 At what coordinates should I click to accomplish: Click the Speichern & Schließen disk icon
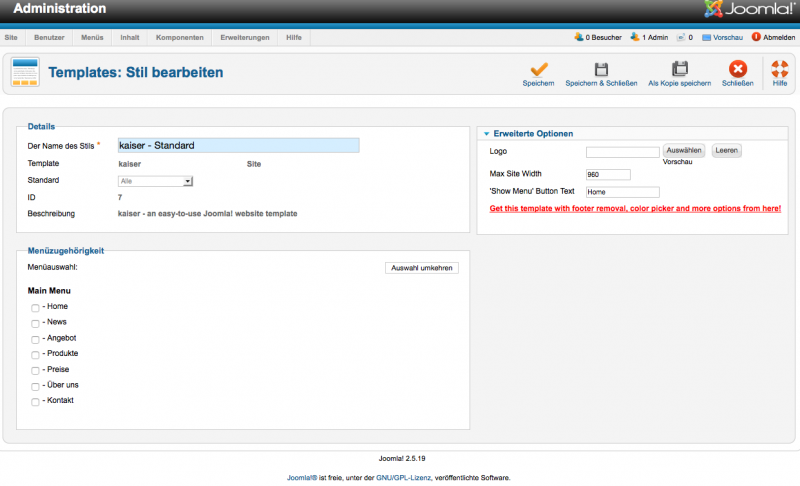pyautogui.click(x=601, y=69)
